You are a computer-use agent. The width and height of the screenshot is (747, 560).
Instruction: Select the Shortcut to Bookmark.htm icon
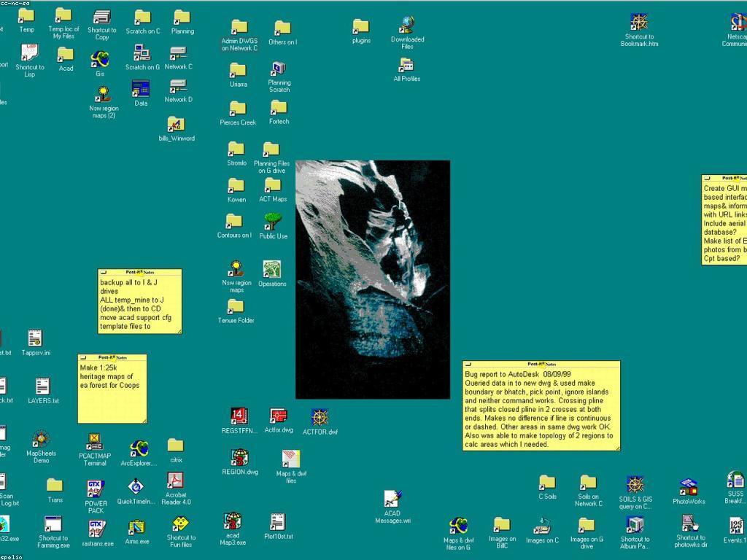pos(639,23)
